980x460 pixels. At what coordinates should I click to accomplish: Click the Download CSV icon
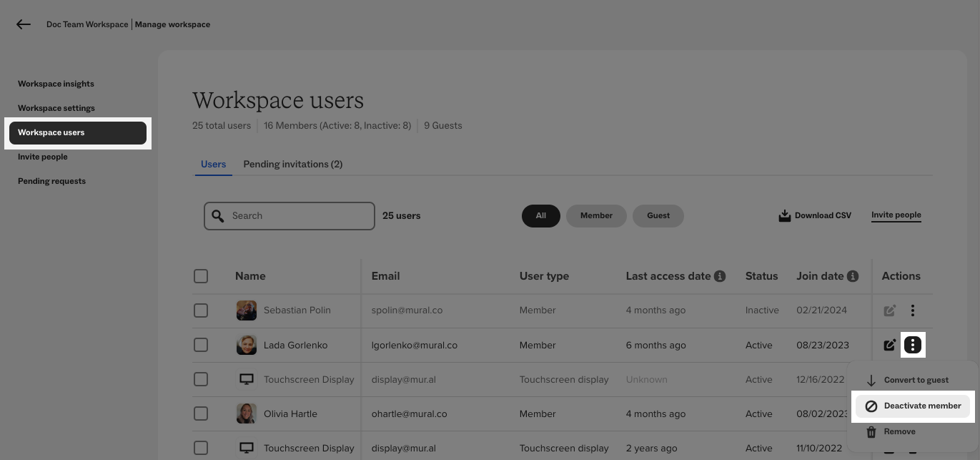(x=784, y=215)
